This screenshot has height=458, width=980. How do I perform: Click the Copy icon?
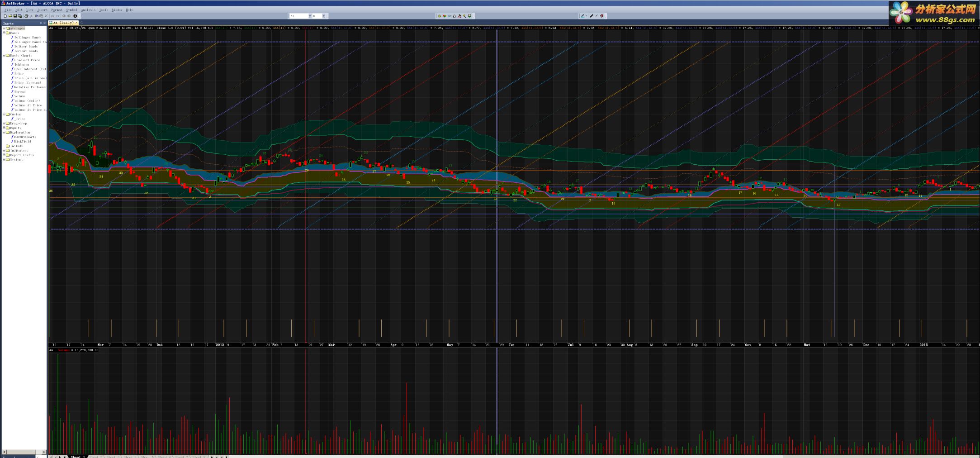pos(36,16)
